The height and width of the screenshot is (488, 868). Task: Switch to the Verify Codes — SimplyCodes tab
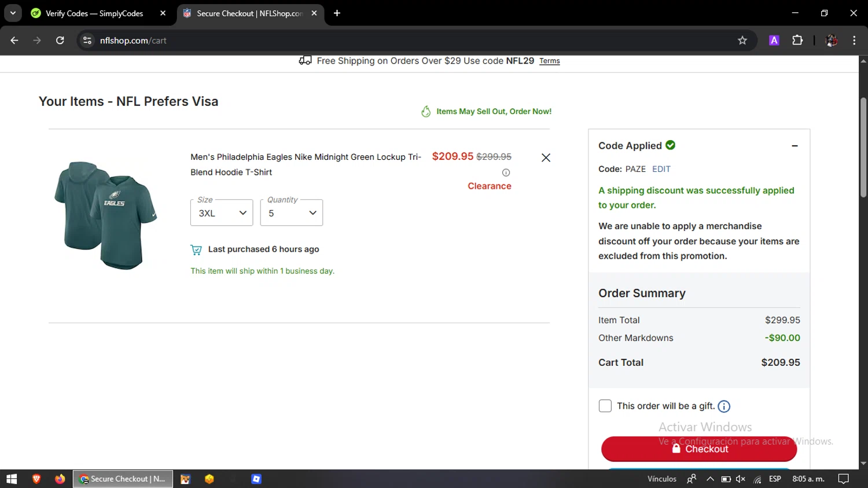pyautogui.click(x=95, y=13)
